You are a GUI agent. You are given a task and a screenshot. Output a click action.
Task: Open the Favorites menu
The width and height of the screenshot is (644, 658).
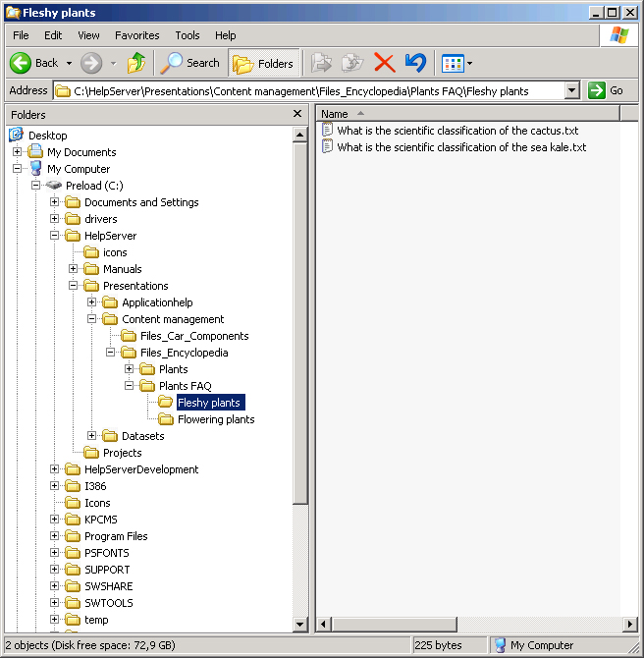pyautogui.click(x=136, y=35)
